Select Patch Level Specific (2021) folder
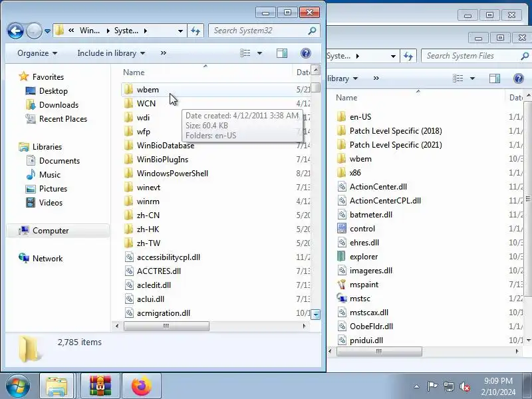The height and width of the screenshot is (399, 532). tap(396, 144)
